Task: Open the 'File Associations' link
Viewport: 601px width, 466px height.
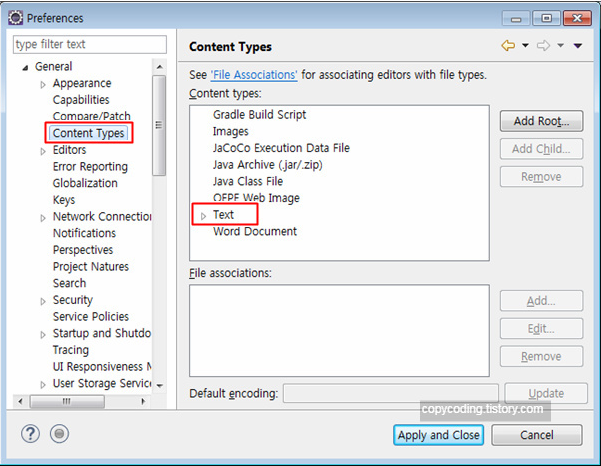Action: pos(254,75)
